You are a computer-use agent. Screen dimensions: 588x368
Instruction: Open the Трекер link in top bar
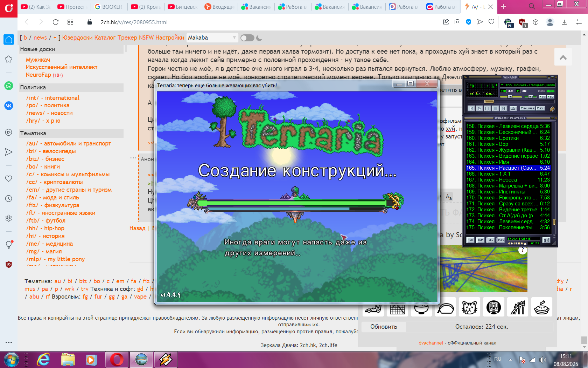tap(127, 38)
